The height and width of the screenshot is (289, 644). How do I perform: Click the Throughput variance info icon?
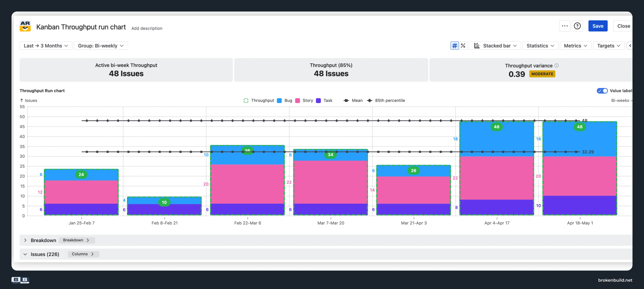click(x=557, y=65)
